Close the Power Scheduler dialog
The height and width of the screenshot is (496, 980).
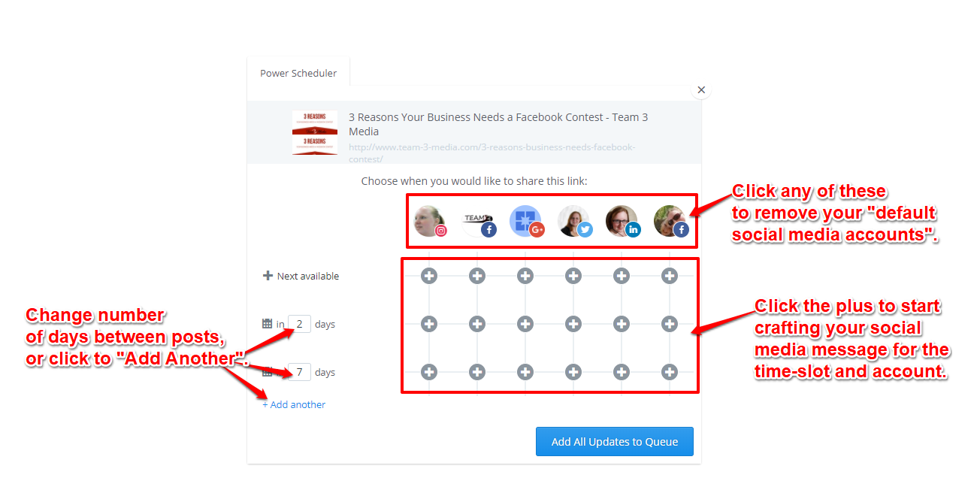pos(701,90)
